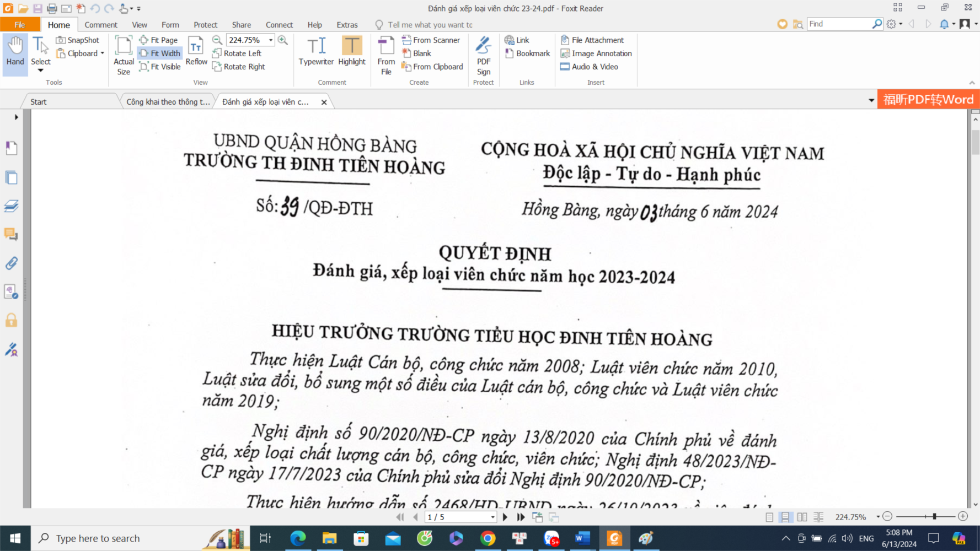Screen dimensions: 980x551
Task: Switch to the Công khai theo thông t... document tab
Action: coord(168,102)
